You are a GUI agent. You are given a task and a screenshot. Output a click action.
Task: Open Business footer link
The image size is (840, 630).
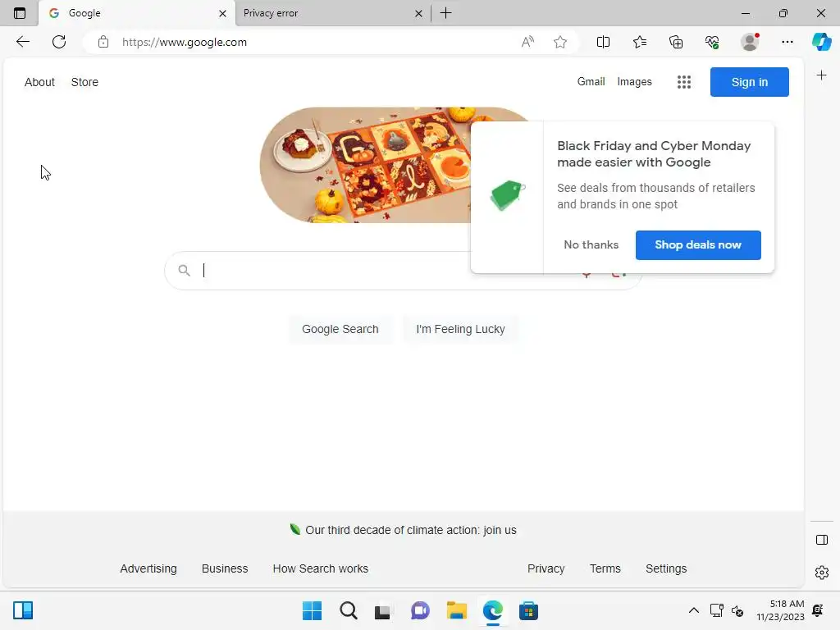tap(225, 568)
